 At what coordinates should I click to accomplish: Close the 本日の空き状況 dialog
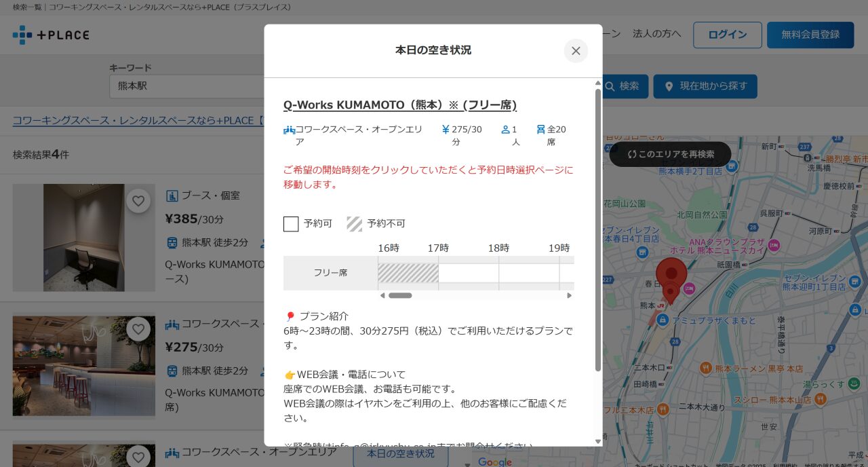(576, 51)
